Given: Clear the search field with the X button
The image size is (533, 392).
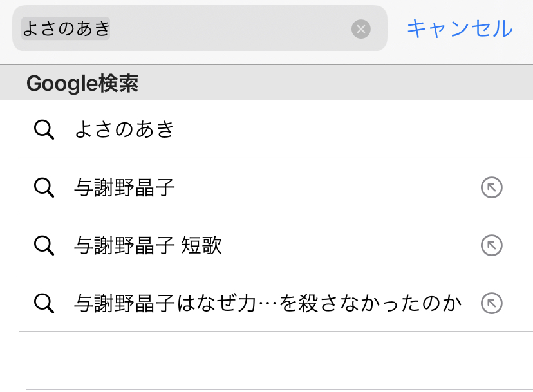Looking at the screenshot, I should pos(361,29).
